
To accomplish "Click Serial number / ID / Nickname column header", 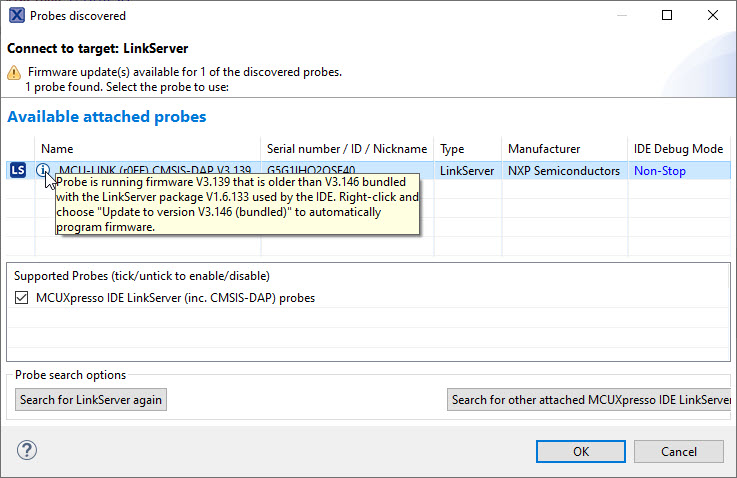I will (347, 148).
